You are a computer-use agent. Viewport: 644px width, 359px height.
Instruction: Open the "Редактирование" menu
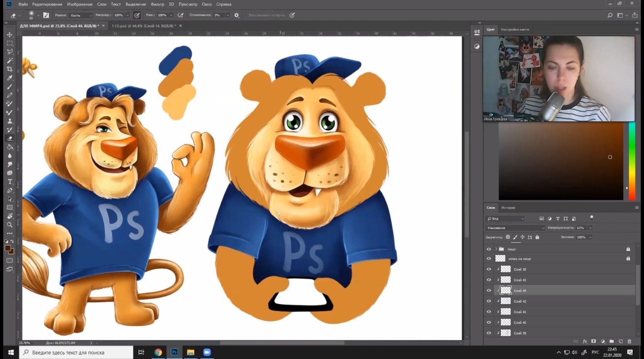(x=47, y=4)
